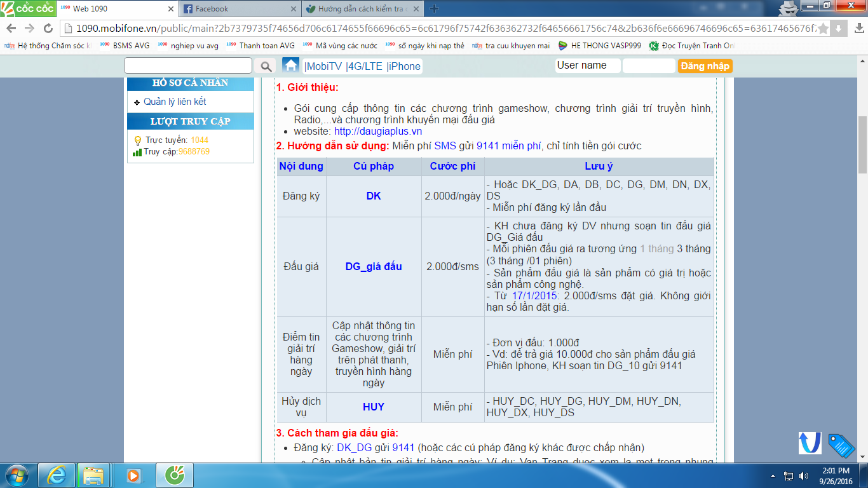Click the 2.000đ/sms fee cell
868x488 pixels.
point(452,267)
